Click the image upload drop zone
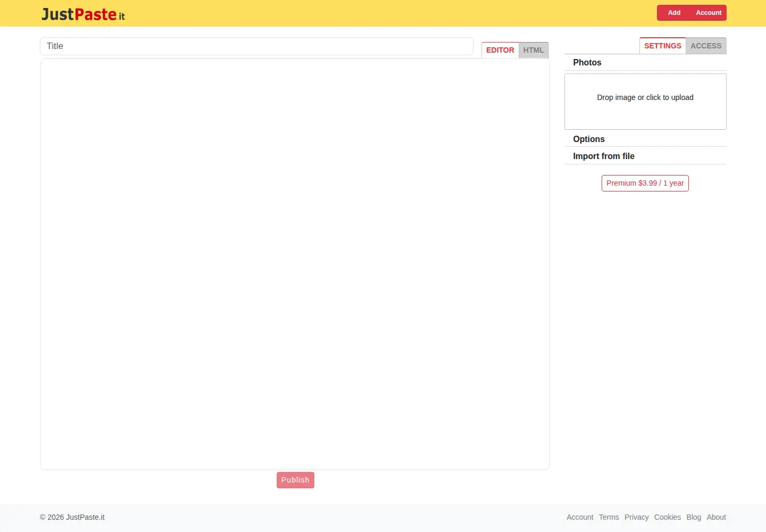The height and width of the screenshot is (532, 766). [x=645, y=102]
